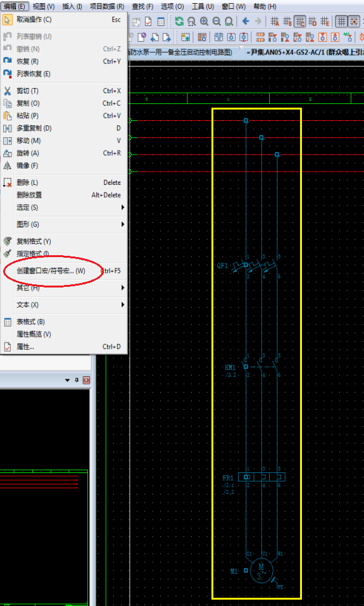Viewport: 364px width, 606px height.
Task: Toggle snap to grid button
Action: (x=354, y=22)
